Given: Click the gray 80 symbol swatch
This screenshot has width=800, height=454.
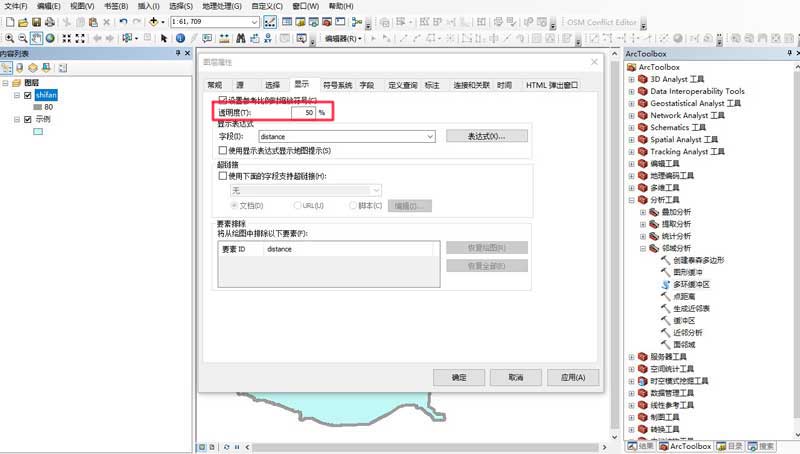Looking at the screenshot, I should pos(37,107).
